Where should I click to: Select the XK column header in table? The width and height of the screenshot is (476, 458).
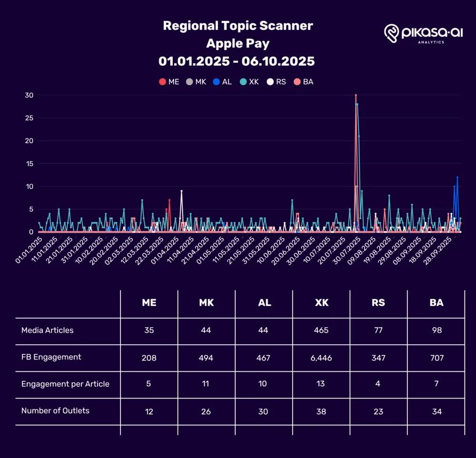[x=321, y=303]
